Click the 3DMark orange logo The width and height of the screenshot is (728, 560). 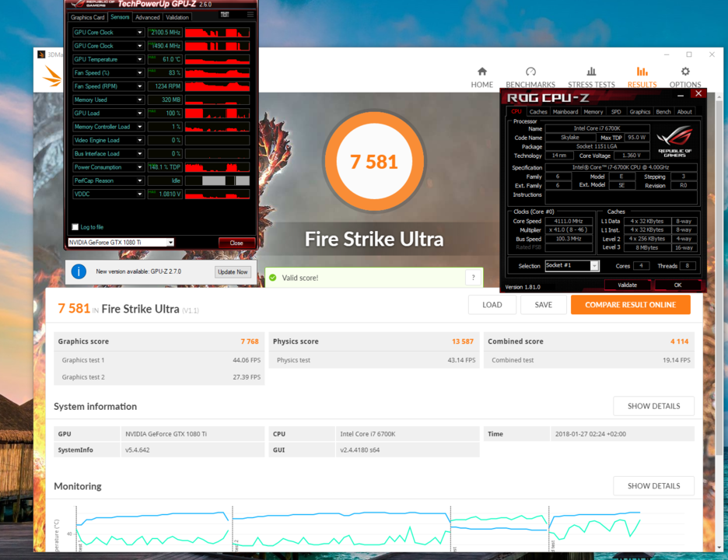point(52,76)
